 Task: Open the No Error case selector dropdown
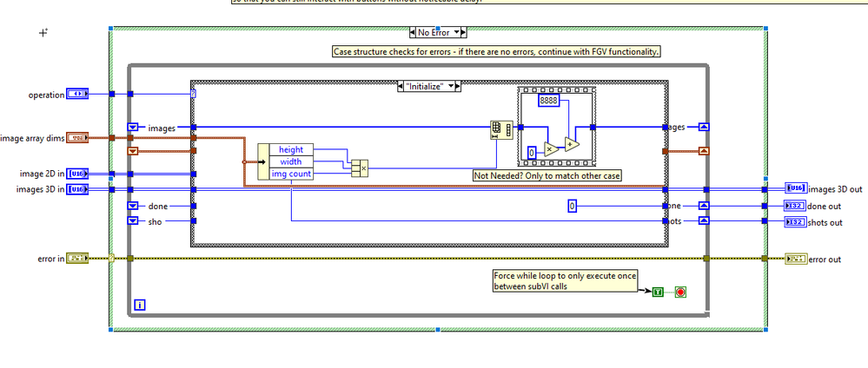457,32
